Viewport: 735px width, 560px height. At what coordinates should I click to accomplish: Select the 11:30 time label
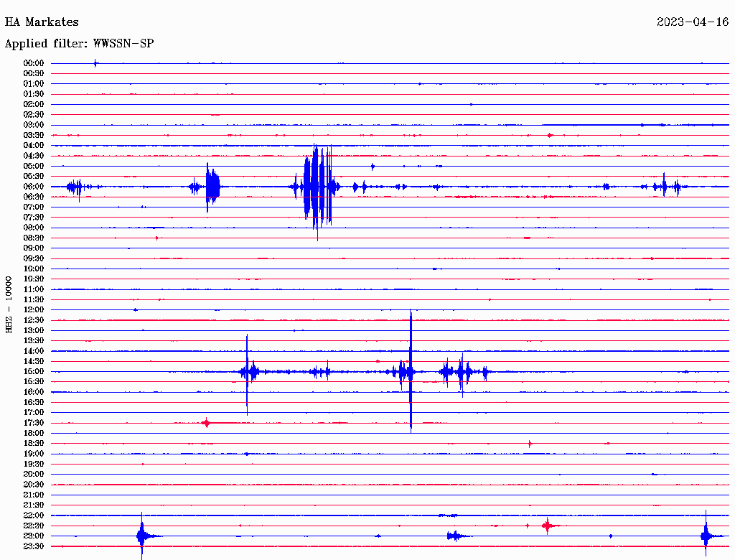34,299
